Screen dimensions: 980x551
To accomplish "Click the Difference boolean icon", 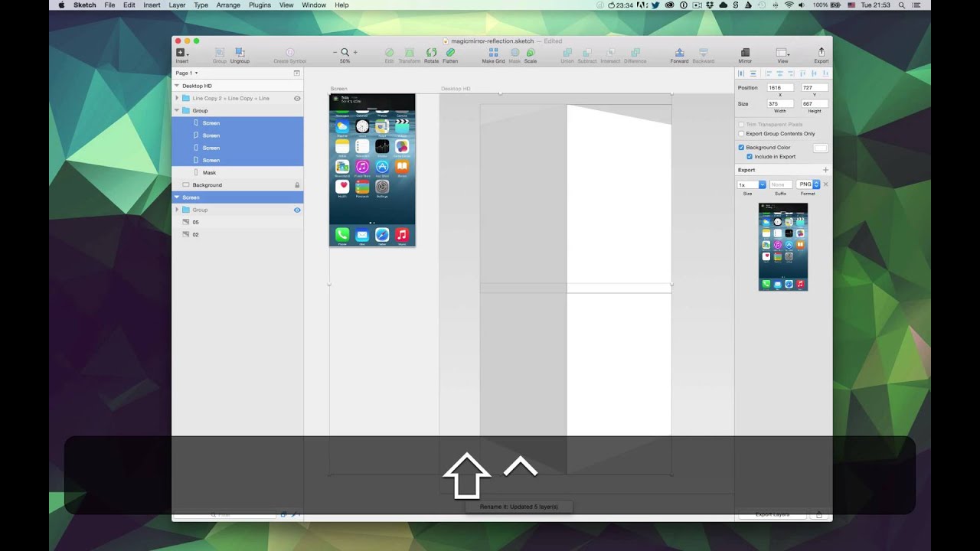I will (x=635, y=53).
